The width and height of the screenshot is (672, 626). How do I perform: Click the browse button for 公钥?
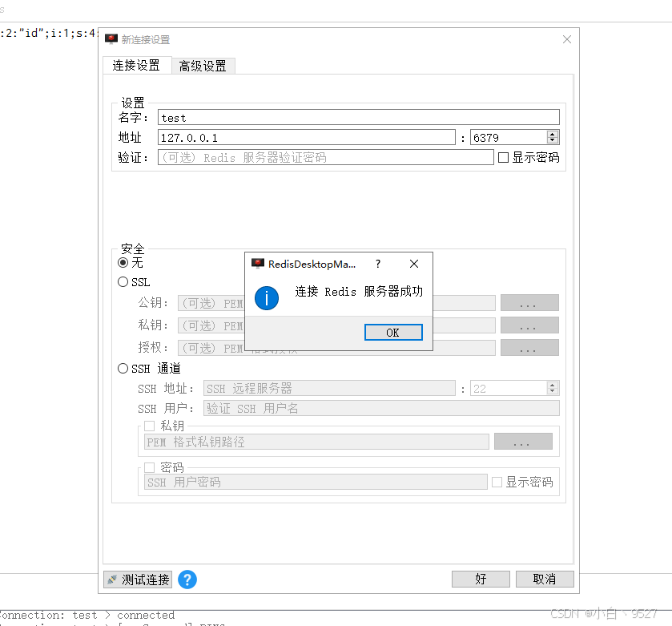click(529, 303)
